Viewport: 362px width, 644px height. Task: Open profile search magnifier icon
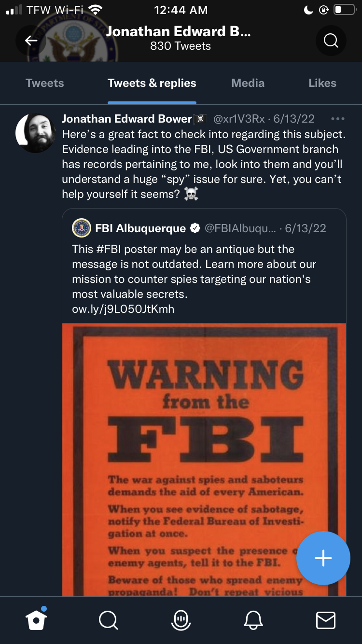331,41
